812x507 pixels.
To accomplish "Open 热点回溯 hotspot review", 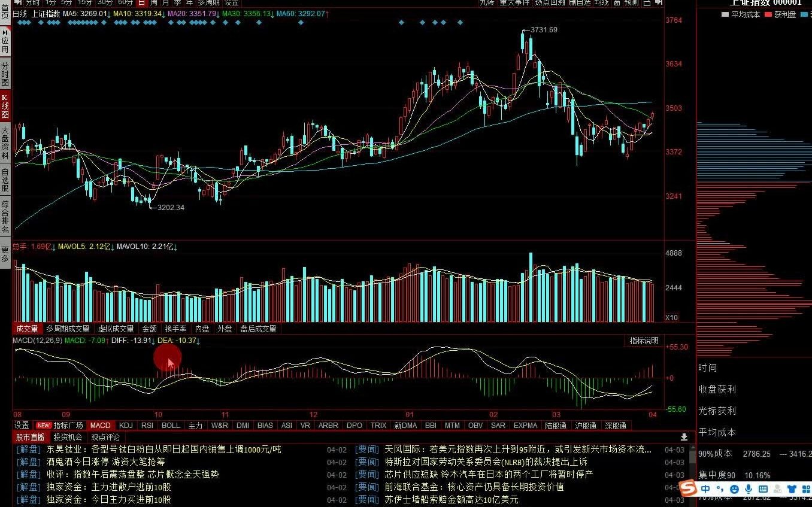I will (550, 2).
